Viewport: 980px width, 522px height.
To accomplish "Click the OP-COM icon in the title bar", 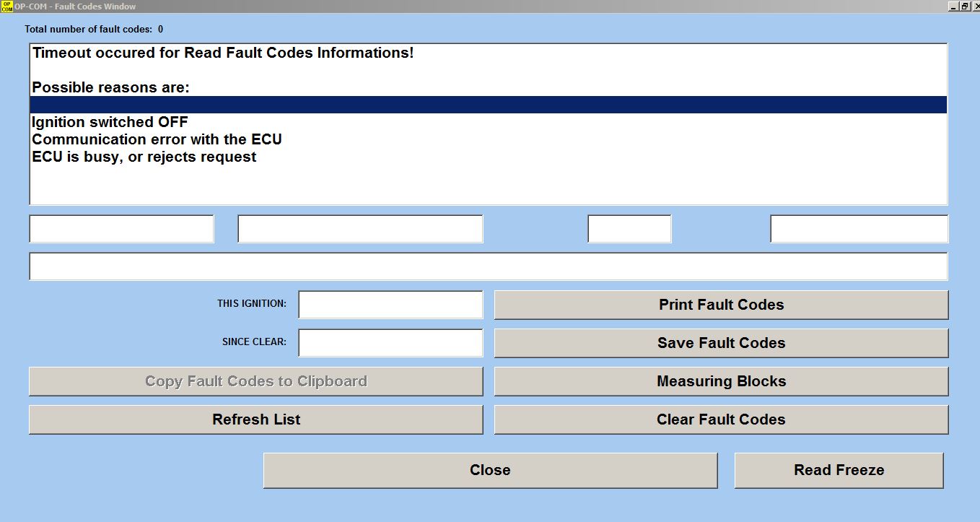I will click(6, 6).
